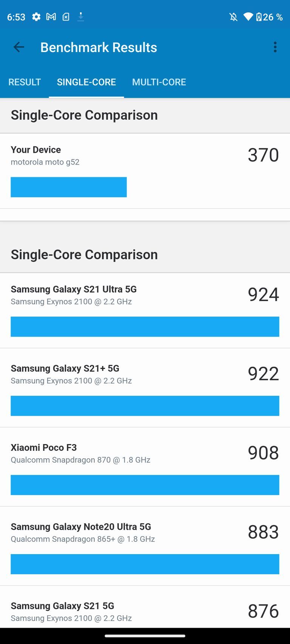Tap the Poco F3 908 score bar
Image resolution: width=290 pixels, height=644 pixels.
tap(145, 485)
